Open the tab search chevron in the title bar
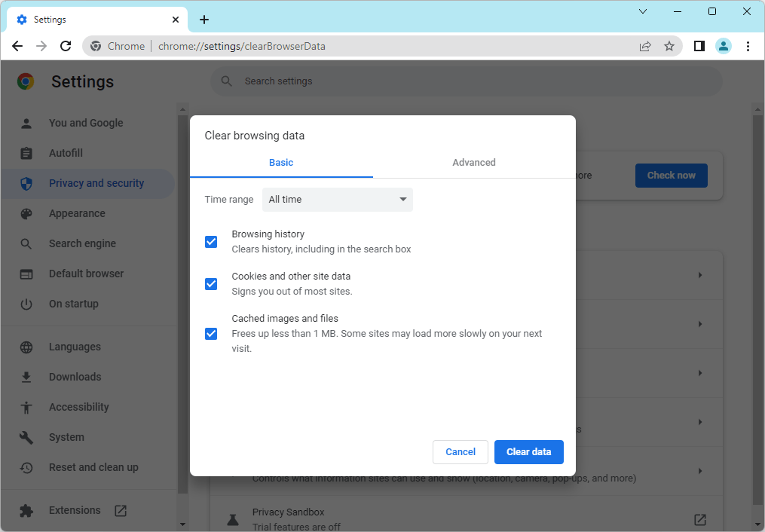 click(x=643, y=11)
